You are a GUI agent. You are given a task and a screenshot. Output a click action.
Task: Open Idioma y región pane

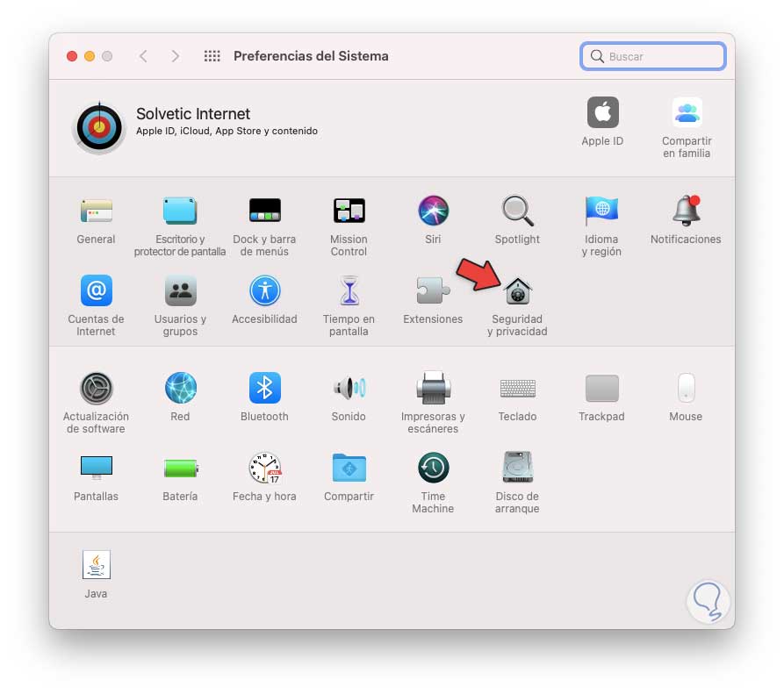click(x=601, y=211)
